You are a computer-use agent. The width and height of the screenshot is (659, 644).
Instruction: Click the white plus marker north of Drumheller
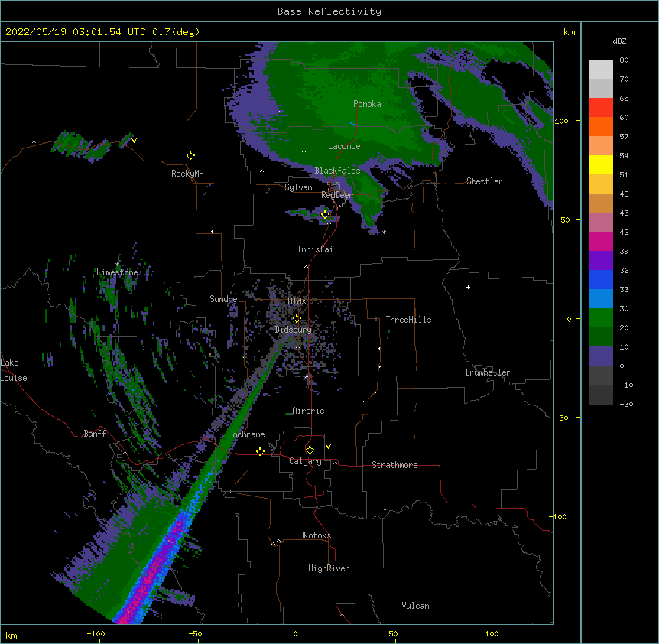468,287
